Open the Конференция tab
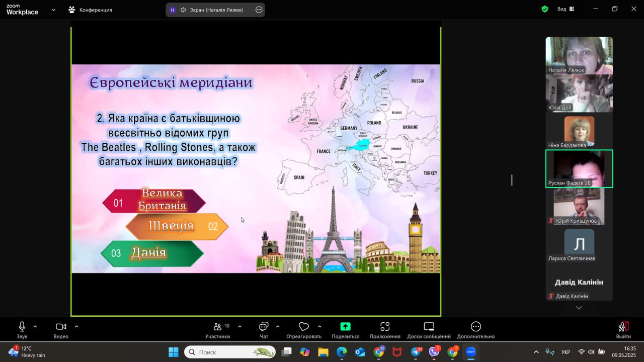This screenshot has height=362, width=644. [91, 10]
